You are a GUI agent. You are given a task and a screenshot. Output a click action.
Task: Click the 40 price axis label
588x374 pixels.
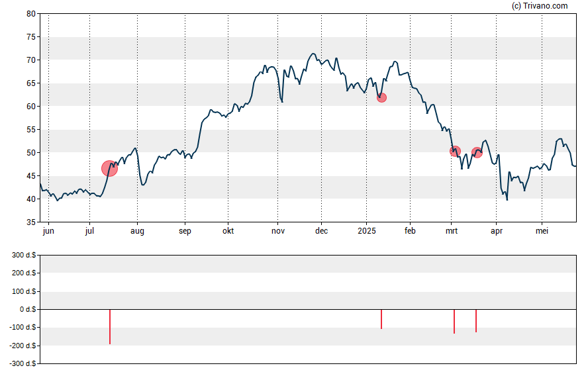coord(31,199)
